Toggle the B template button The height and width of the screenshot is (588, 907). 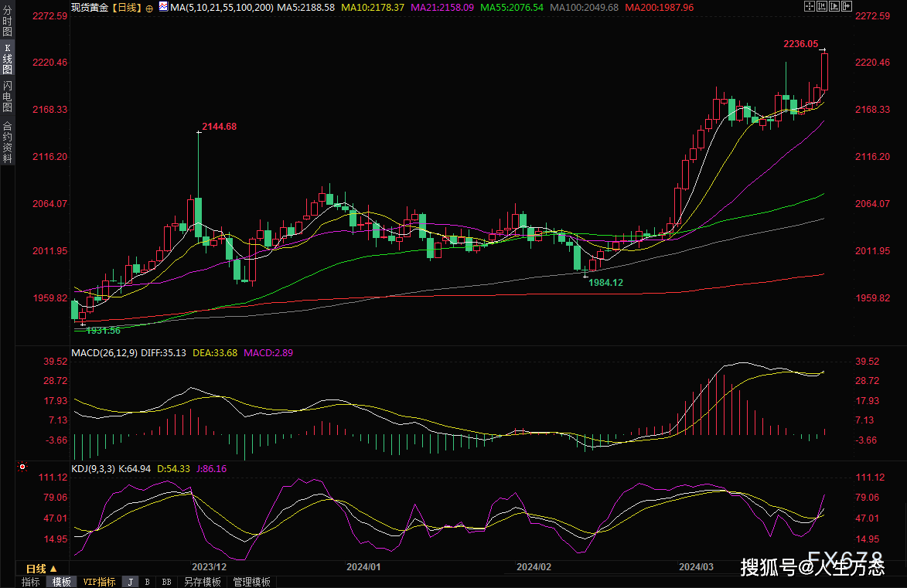click(147, 582)
